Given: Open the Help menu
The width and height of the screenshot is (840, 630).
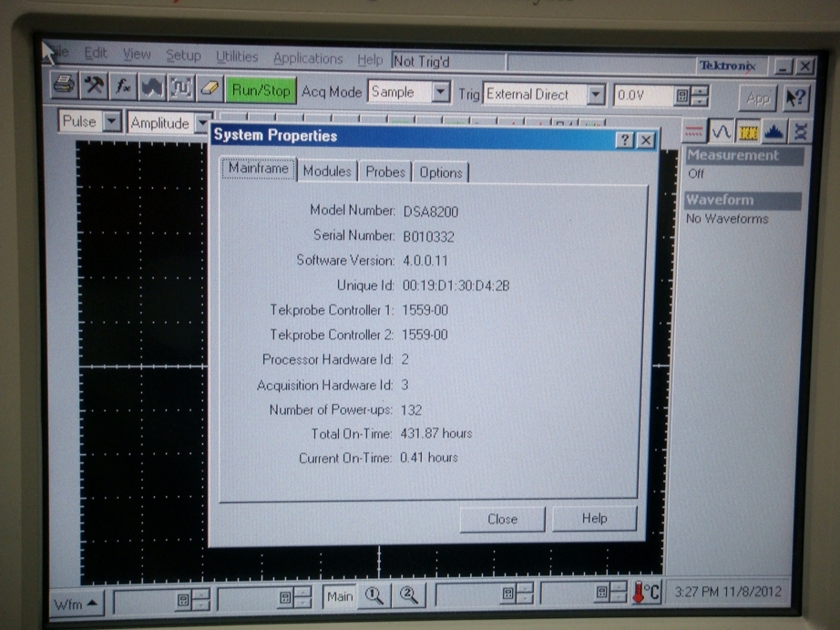Looking at the screenshot, I should (370, 59).
